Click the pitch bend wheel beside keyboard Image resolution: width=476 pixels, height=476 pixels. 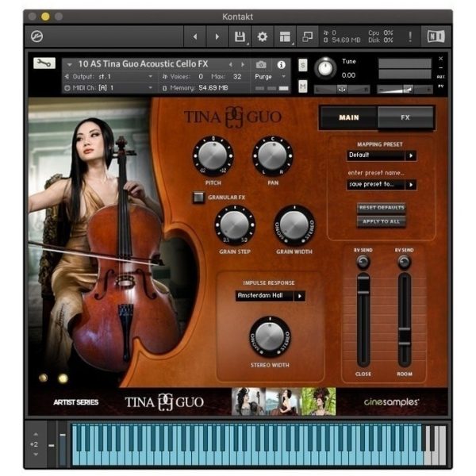(52, 445)
